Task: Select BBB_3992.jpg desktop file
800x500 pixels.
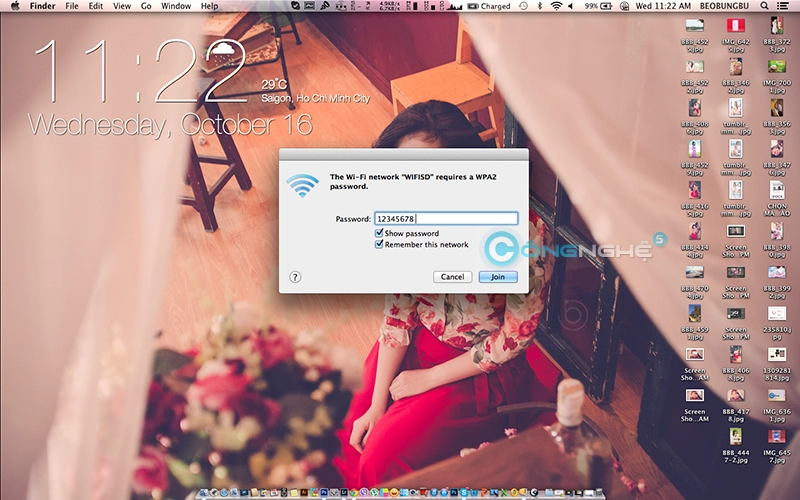Action: point(777,282)
